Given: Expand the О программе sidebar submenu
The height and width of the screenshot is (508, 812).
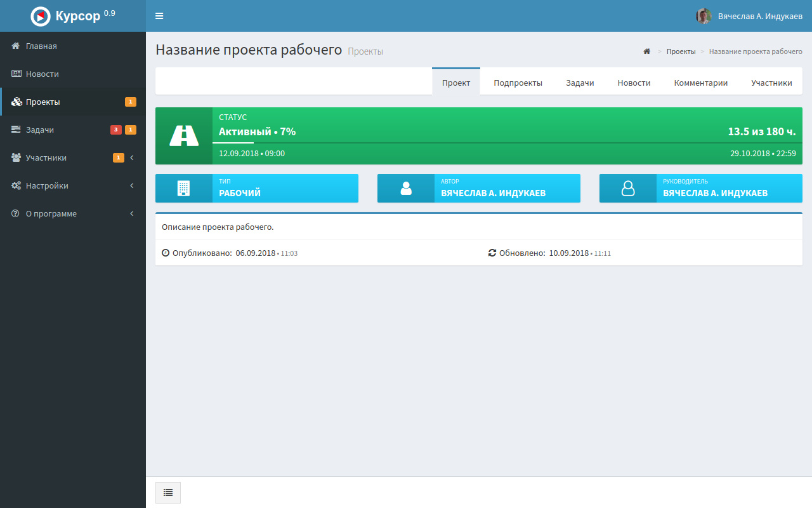Looking at the screenshot, I should [x=132, y=213].
